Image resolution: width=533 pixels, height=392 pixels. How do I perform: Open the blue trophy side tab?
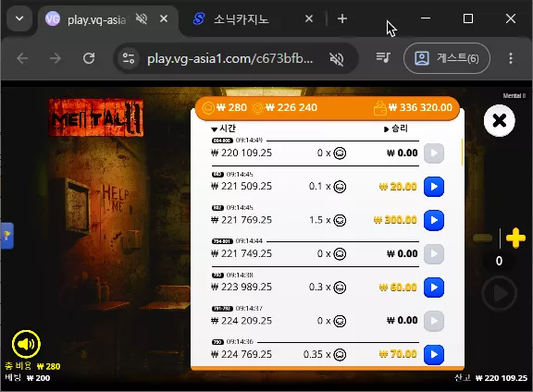[6, 236]
